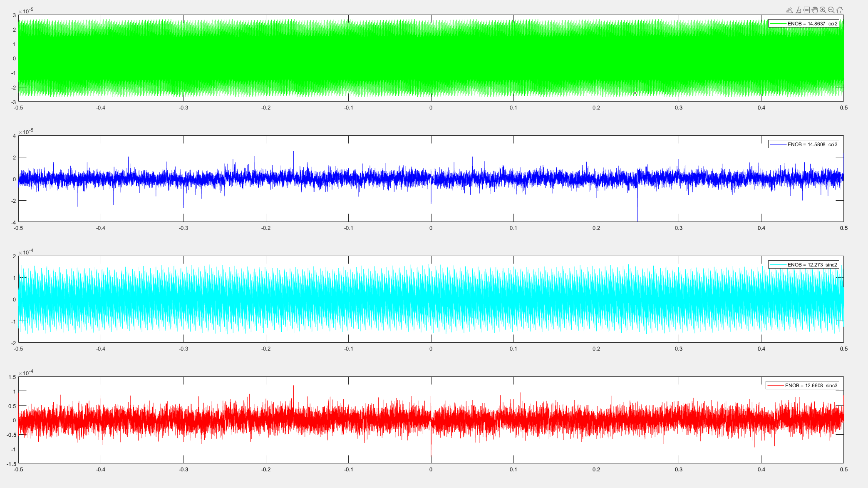Screen dimensions: 868x488
Task: Select the pan hand tool
Action: click(815, 10)
